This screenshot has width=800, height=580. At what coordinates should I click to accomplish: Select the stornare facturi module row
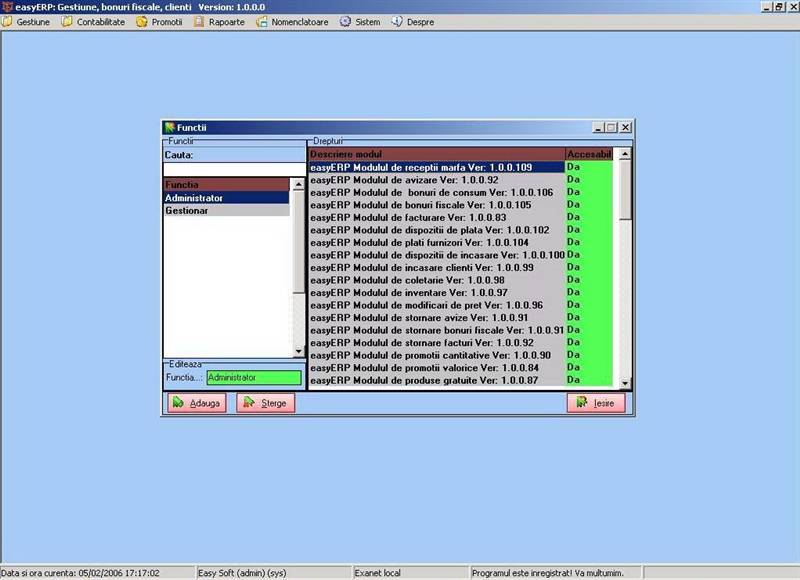tap(437, 342)
